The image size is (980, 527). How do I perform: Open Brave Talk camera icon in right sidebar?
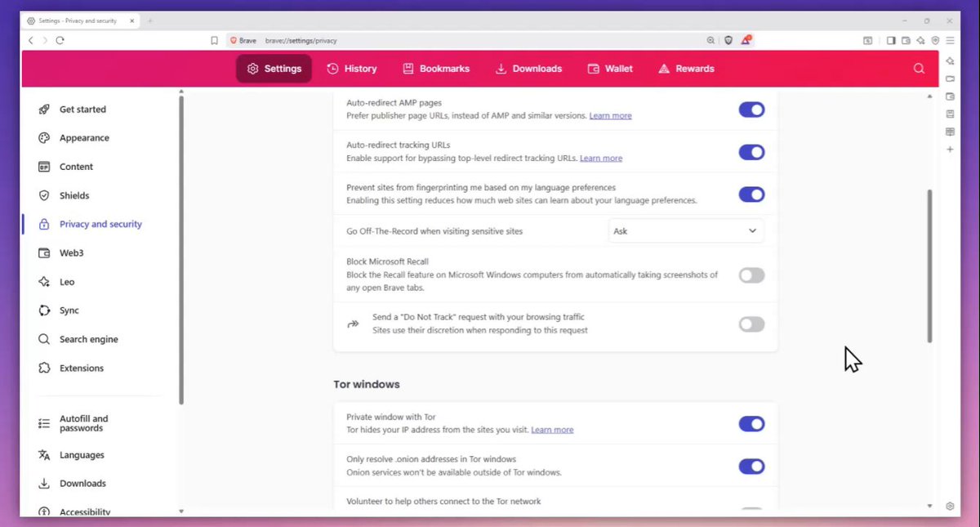click(950, 79)
